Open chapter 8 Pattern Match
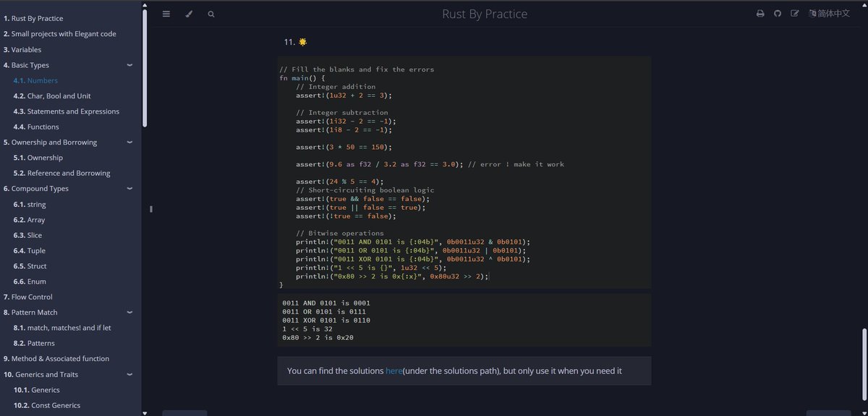Image resolution: width=868 pixels, height=416 pixels. pyautogui.click(x=30, y=313)
